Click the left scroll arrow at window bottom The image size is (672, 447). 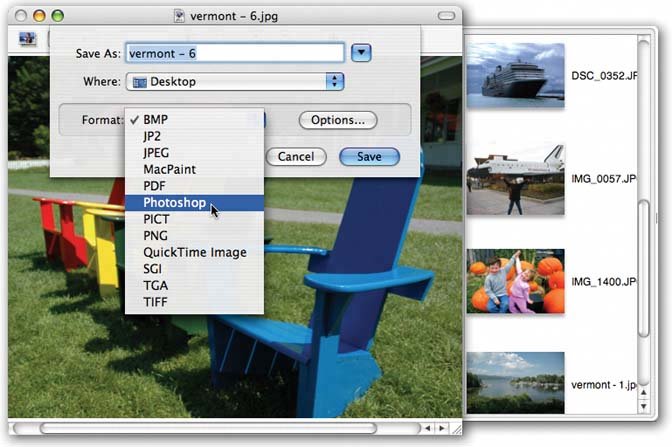point(427,428)
